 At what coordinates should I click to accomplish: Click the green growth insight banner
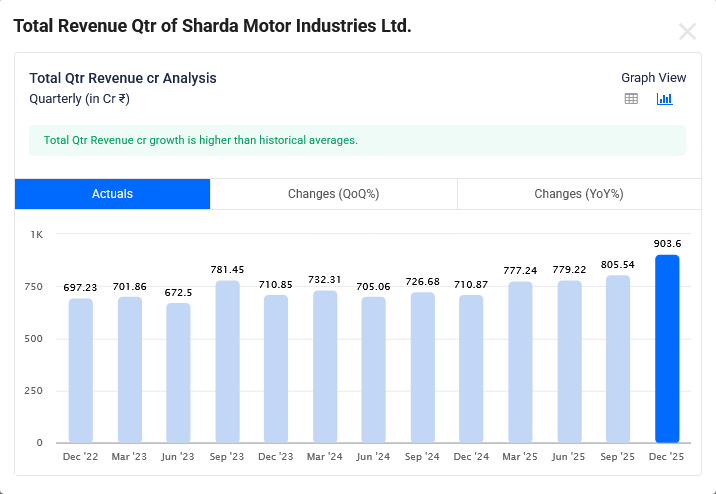click(357, 140)
